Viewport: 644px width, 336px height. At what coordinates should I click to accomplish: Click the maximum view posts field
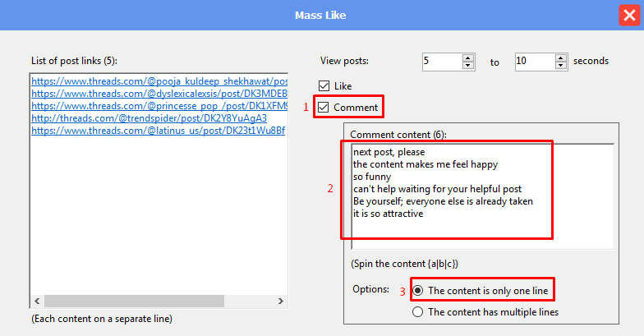point(533,62)
